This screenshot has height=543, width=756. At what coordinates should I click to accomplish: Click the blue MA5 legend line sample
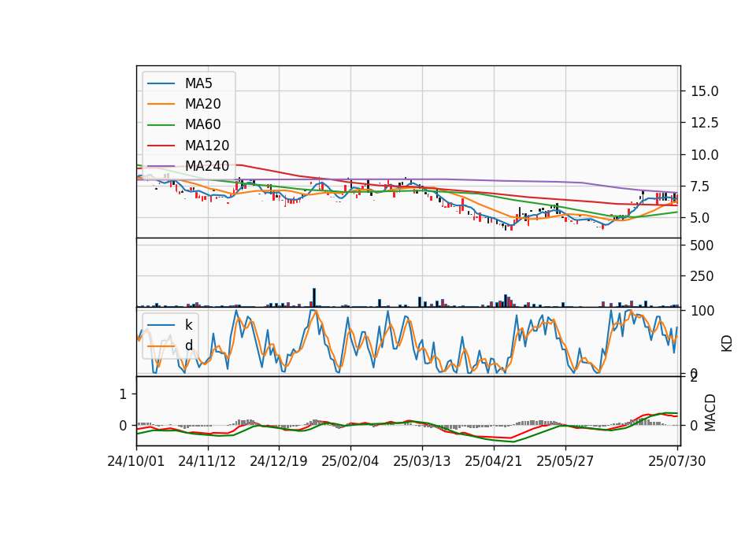tap(161, 84)
